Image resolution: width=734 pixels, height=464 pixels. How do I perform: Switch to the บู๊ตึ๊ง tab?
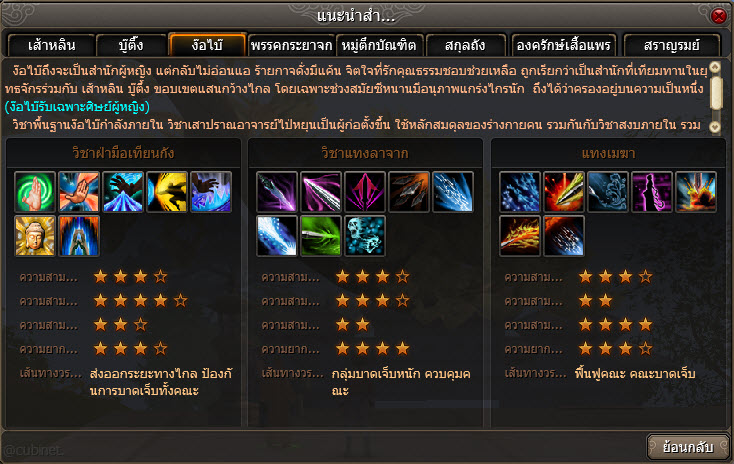point(131,45)
